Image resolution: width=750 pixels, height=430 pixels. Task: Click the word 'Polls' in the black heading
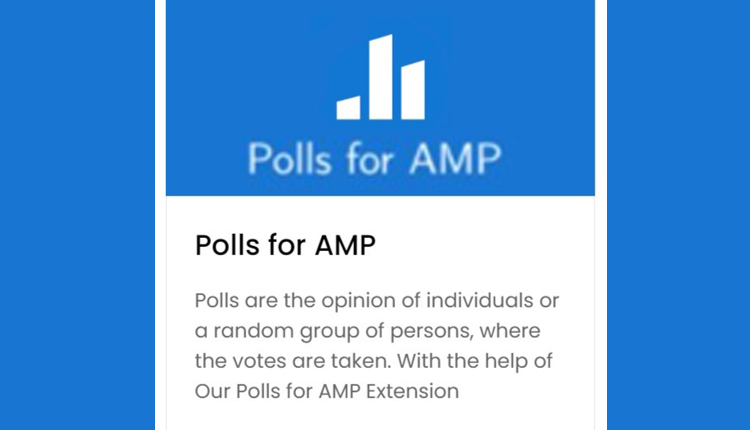(x=224, y=245)
